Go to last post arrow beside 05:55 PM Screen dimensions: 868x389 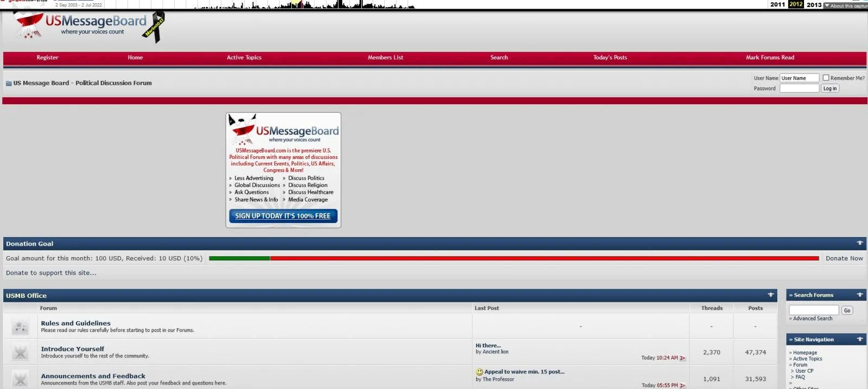(682, 385)
